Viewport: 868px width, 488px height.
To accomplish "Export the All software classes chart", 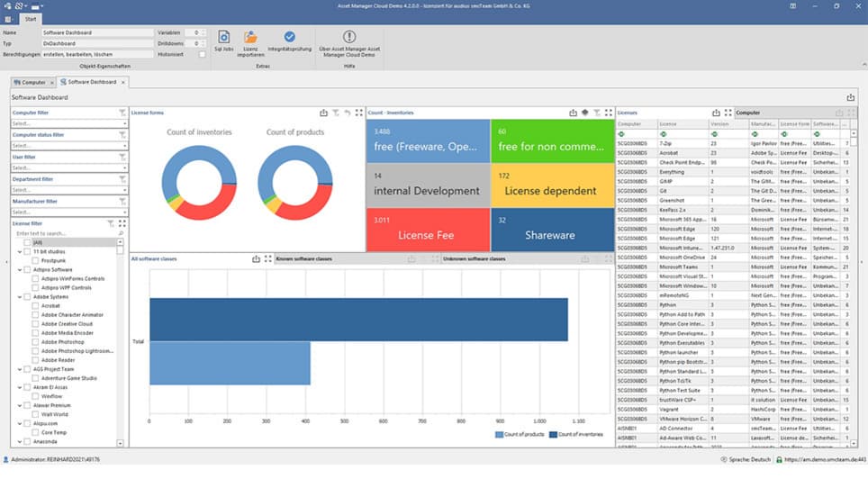I will click(x=256, y=258).
